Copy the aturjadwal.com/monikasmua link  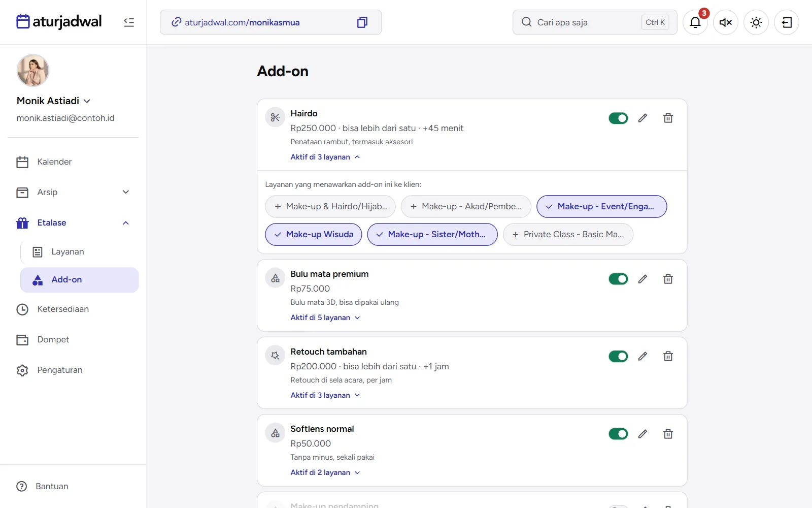(362, 22)
